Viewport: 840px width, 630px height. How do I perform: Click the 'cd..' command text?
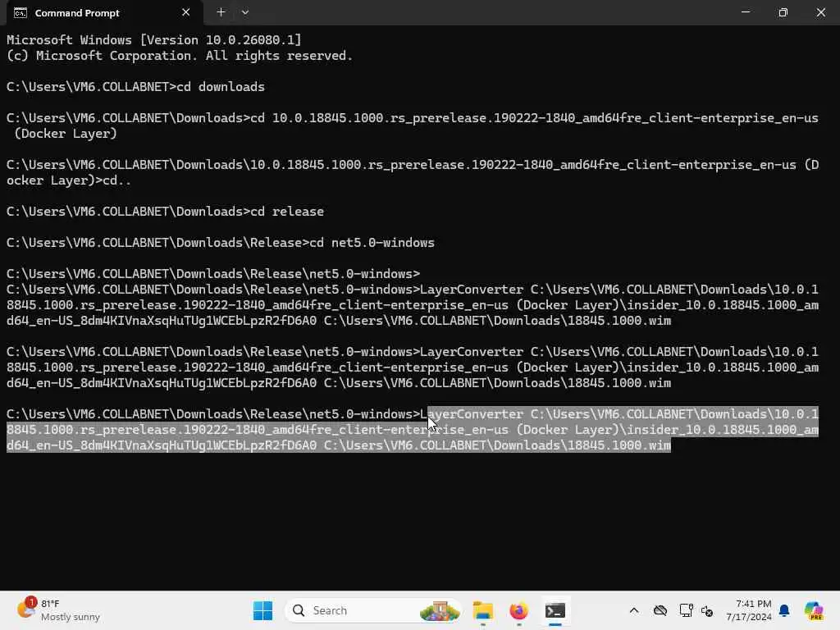pos(116,180)
